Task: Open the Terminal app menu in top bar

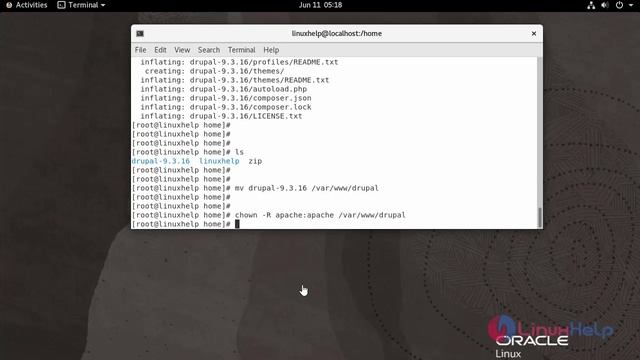Action: pos(81,5)
